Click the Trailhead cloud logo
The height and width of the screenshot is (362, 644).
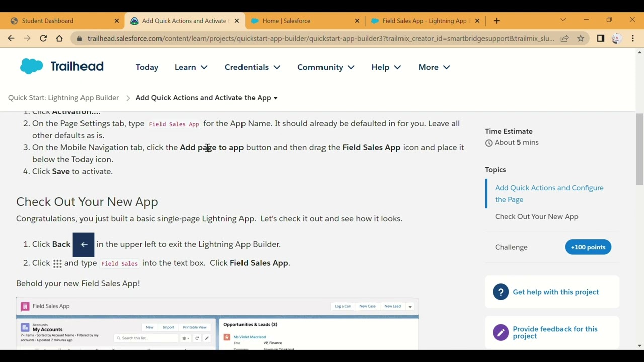32,66
